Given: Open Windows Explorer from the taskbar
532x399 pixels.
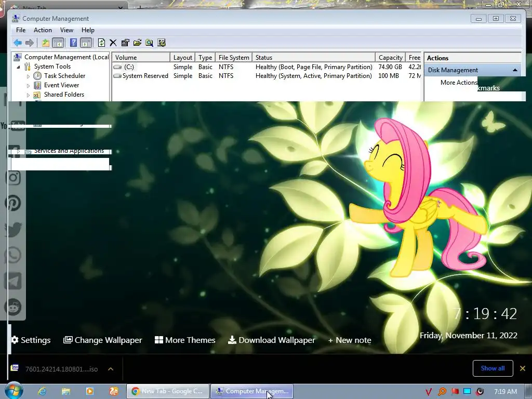Looking at the screenshot, I should [x=65, y=391].
